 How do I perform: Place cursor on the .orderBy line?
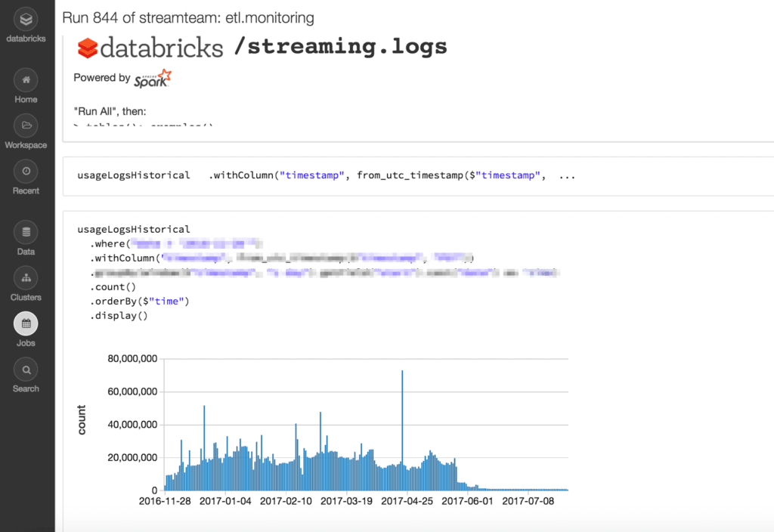coord(139,302)
